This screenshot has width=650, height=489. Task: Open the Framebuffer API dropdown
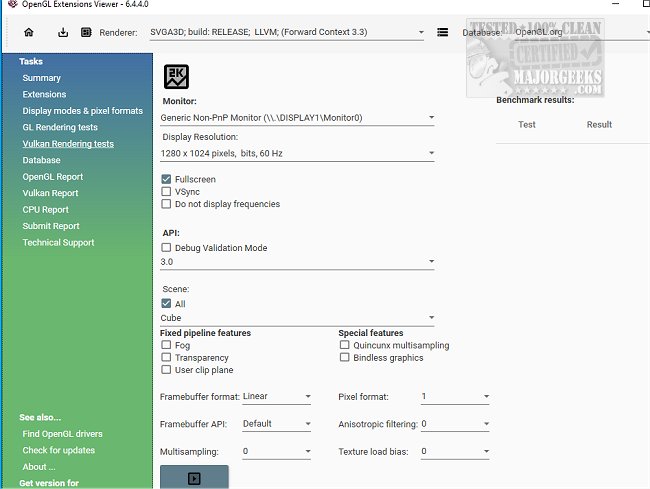coord(276,424)
